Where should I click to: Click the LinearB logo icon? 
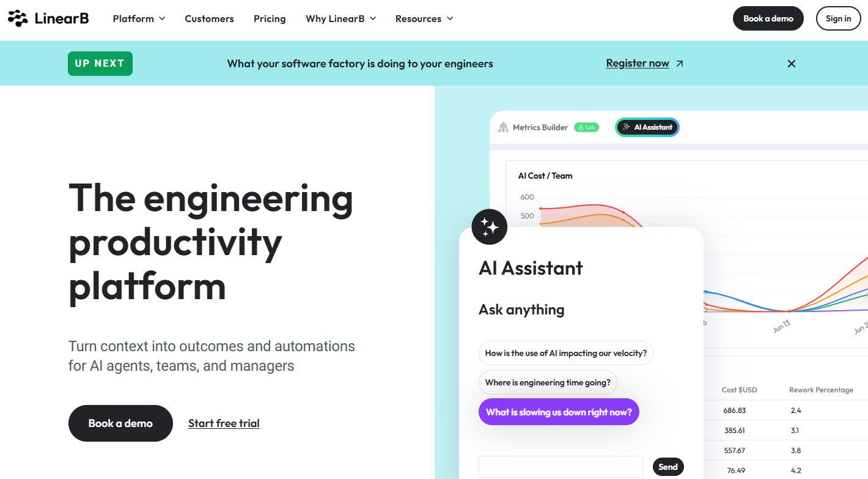click(x=18, y=19)
